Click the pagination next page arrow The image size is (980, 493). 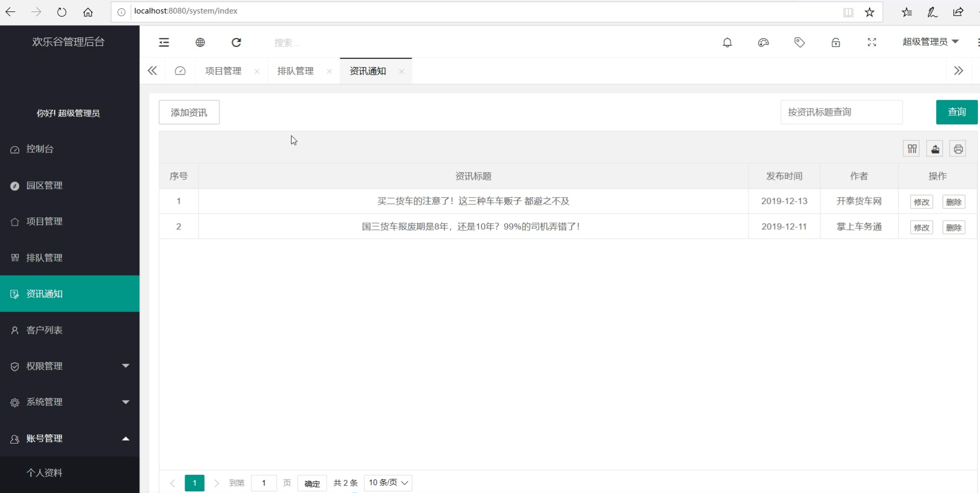coord(216,483)
